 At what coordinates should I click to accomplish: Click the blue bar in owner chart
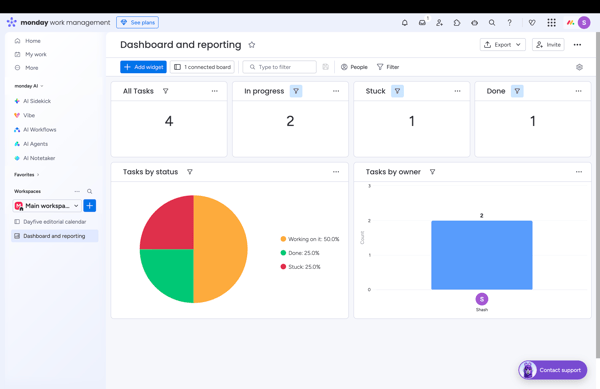tap(482, 255)
